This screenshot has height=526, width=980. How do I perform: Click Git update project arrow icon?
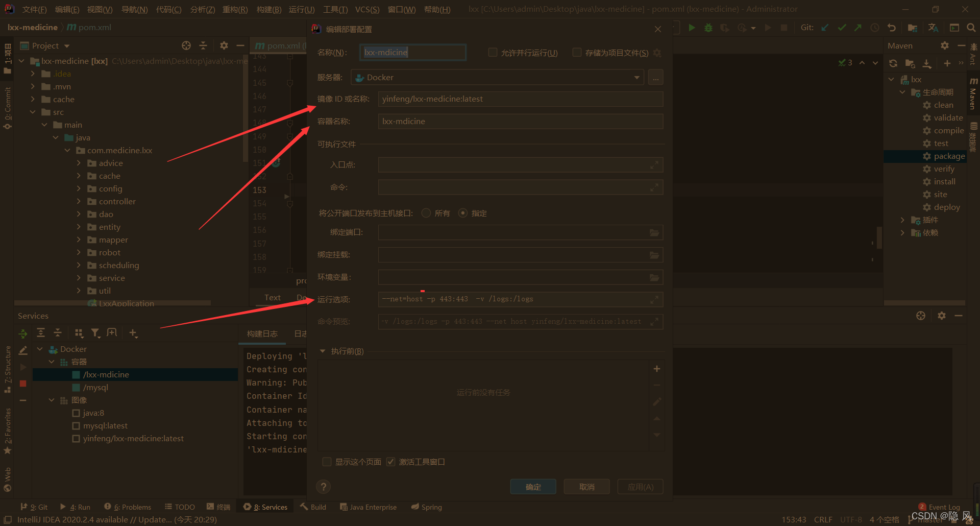pos(825,28)
